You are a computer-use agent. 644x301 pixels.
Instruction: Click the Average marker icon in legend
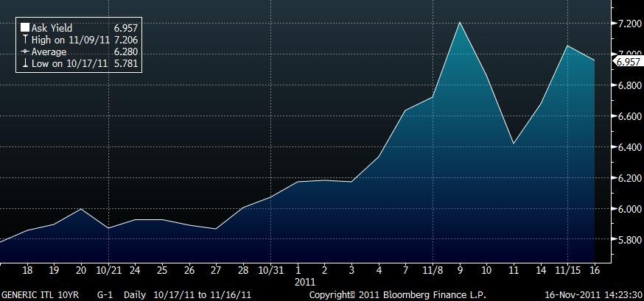pos(25,52)
